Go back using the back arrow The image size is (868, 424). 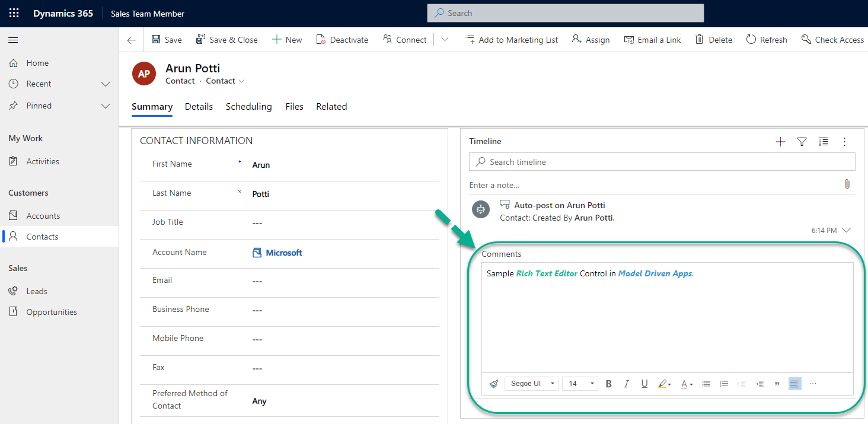point(131,40)
